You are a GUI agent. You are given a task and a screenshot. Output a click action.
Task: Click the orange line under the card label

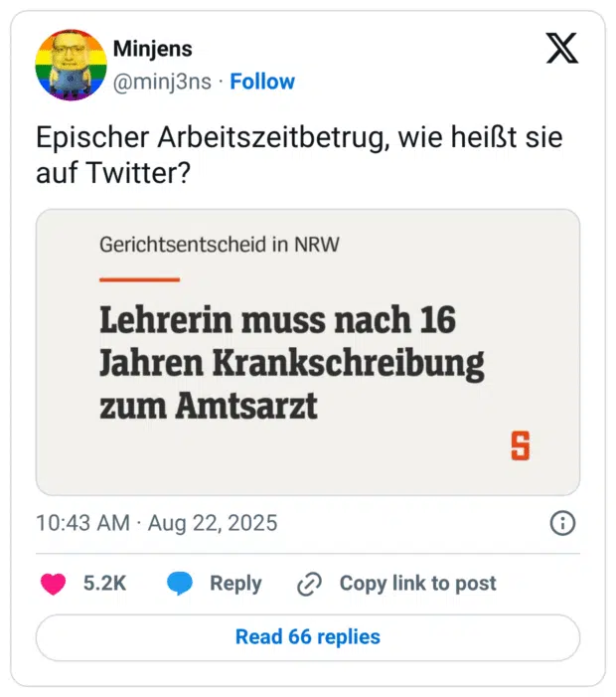click(139, 279)
